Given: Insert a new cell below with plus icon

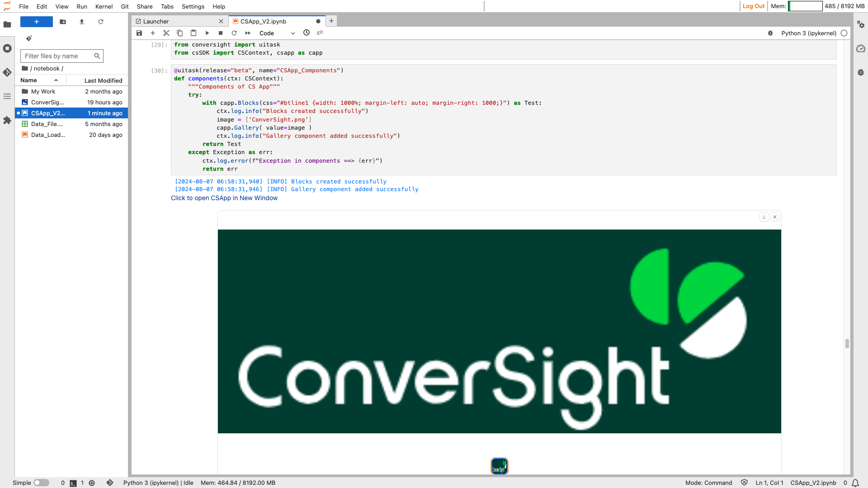Looking at the screenshot, I should click(x=153, y=33).
